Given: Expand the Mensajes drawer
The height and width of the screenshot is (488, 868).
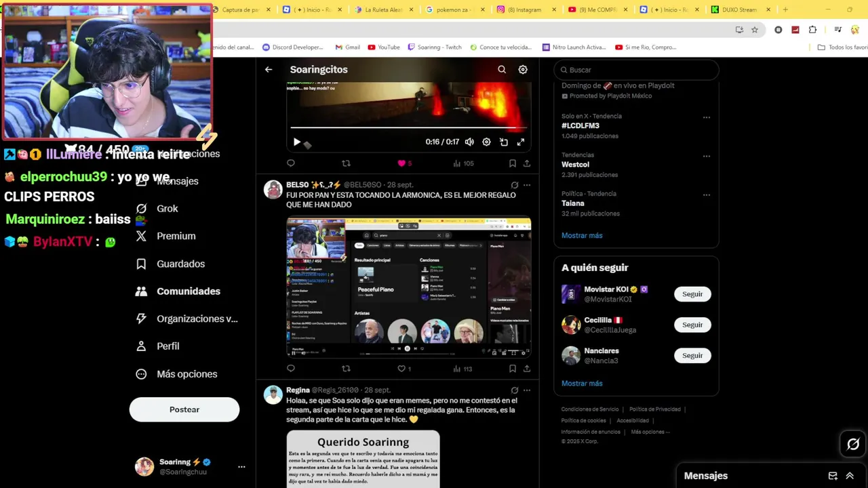Looking at the screenshot, I should click(850, 476).
